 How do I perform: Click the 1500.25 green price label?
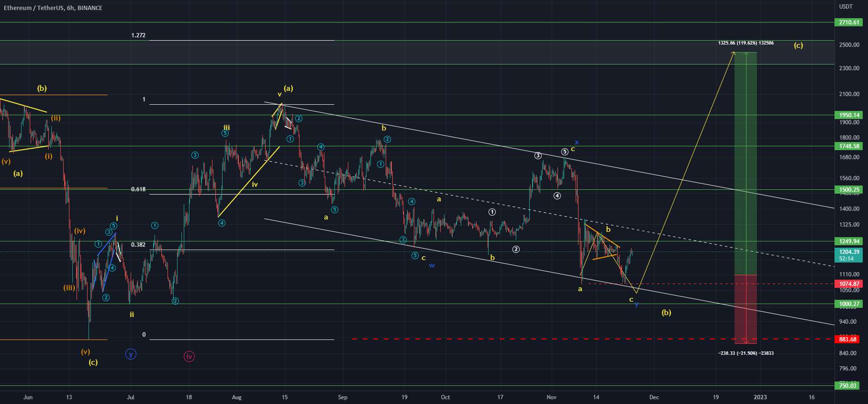[x=849, y=190]
